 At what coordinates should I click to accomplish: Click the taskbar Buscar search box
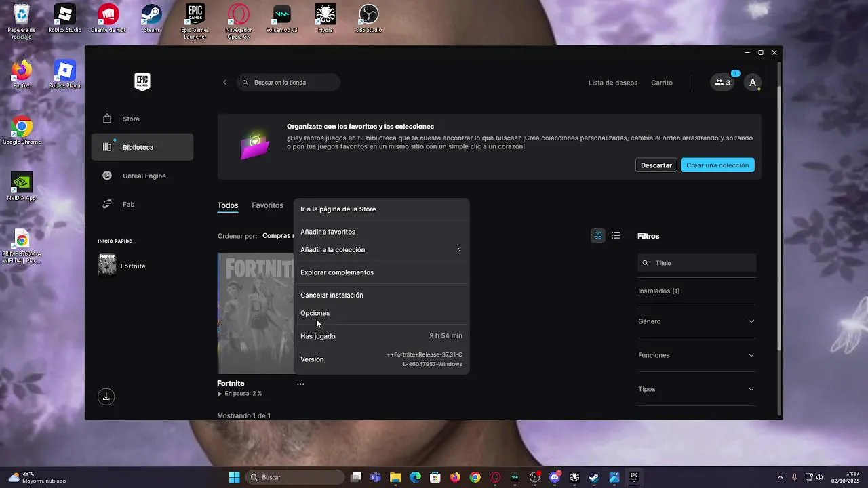click(295, 477)
